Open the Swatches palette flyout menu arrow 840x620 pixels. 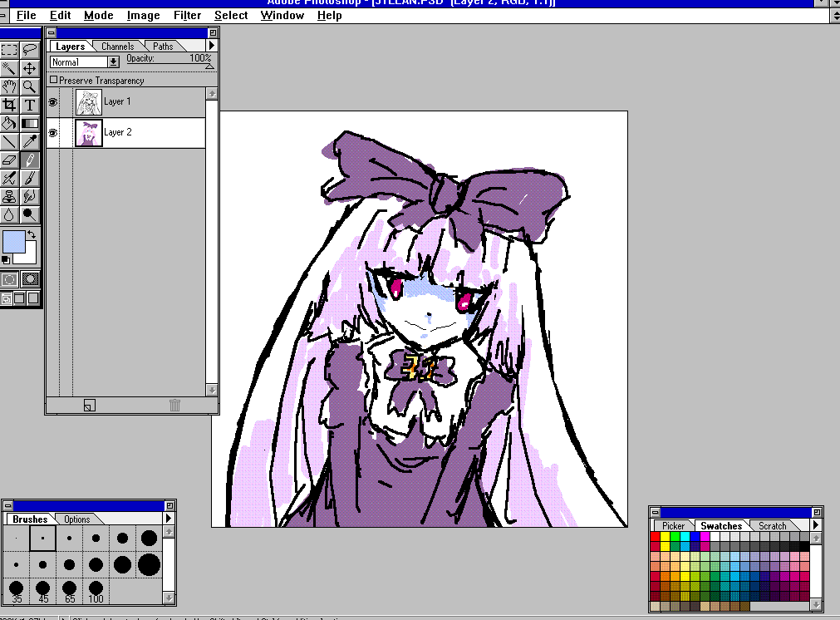coord(815,524)
